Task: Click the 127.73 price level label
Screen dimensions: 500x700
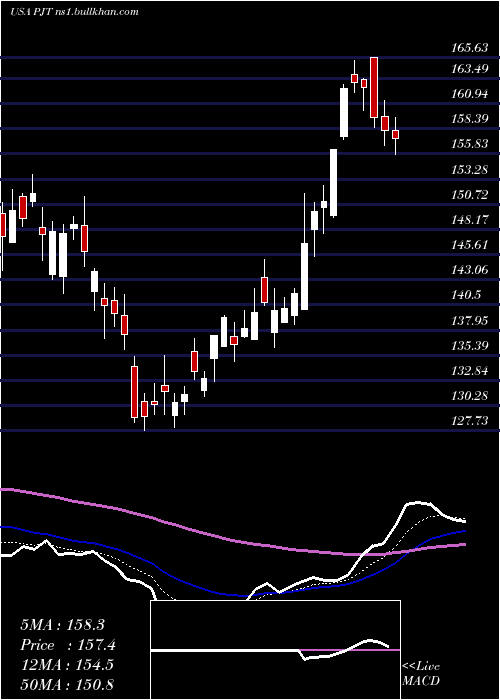Action: click(x=470, y=421)
